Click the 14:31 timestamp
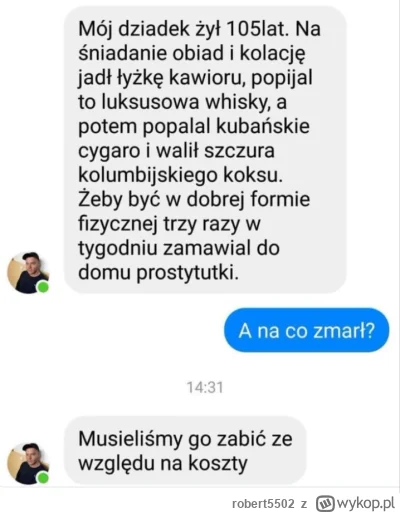 click(205, 387)
